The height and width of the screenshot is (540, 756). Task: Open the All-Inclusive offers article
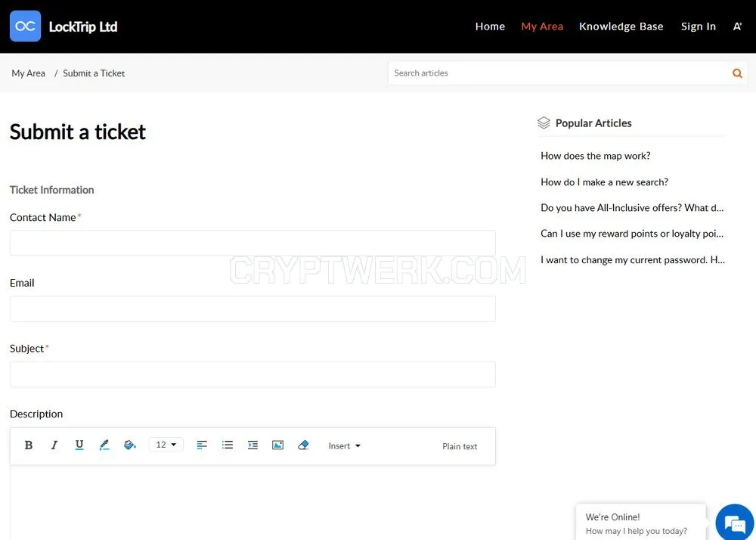pos(632,208)
